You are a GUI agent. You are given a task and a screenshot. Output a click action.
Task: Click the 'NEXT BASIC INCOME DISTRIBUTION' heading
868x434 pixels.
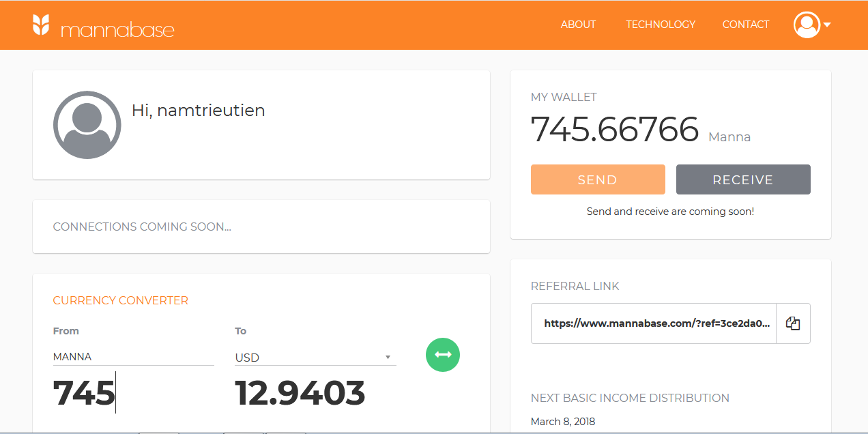coord(630,398)
